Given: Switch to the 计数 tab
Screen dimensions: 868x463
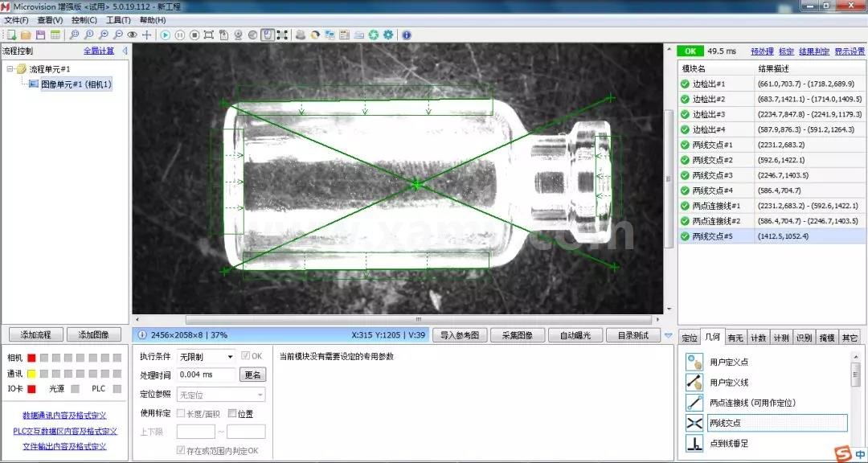Looking at the screenshot, I should point(759,338).
